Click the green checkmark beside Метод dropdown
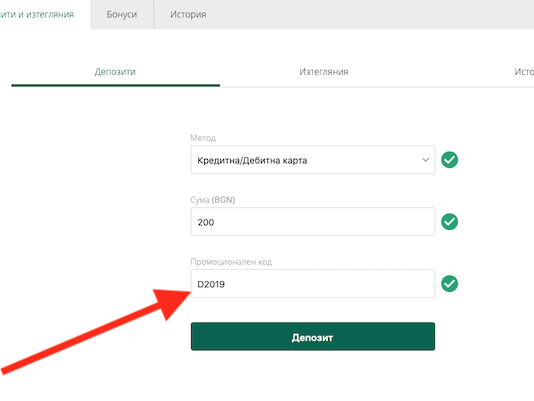 click(449, 160)
